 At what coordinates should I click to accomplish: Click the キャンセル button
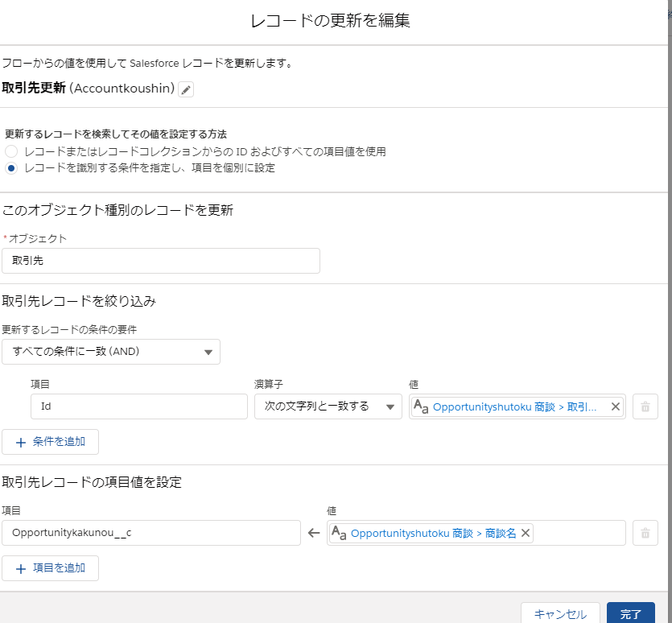560,613
